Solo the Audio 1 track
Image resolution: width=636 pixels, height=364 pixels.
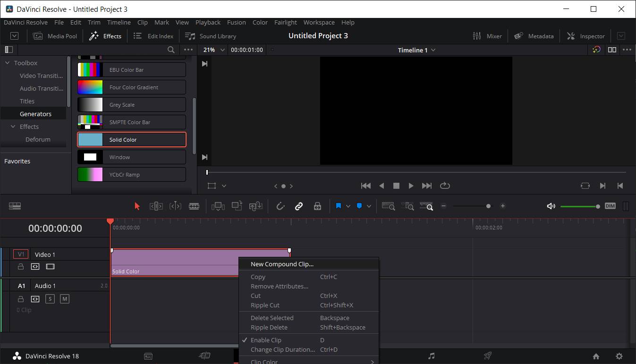tap(50, 299)
